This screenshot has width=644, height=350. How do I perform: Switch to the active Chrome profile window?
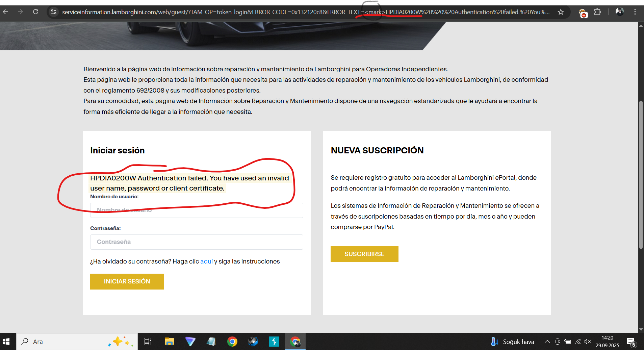tap(295, 342)
